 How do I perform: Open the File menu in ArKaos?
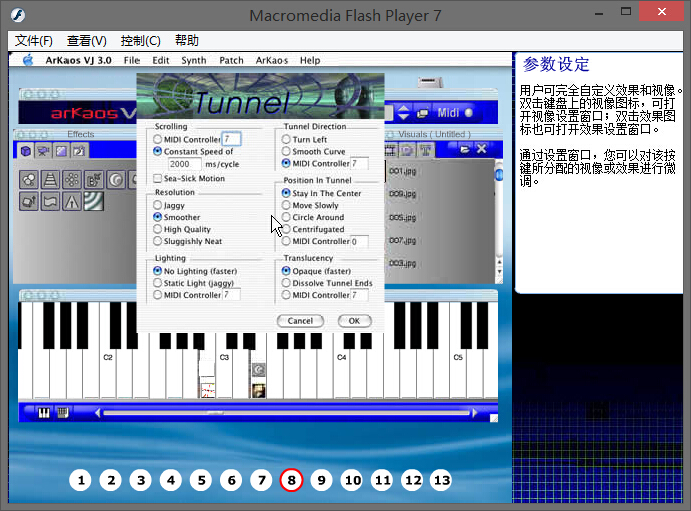(x=132, y=60)
